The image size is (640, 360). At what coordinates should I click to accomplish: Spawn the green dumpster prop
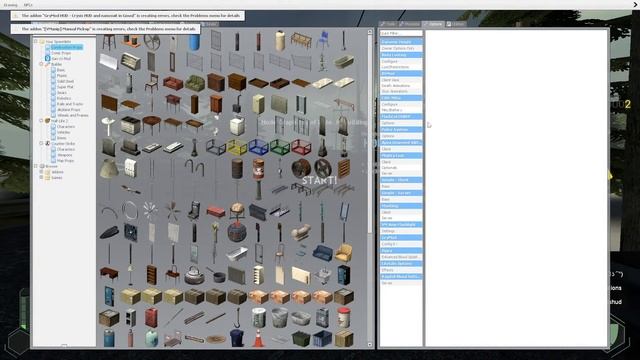301,338
